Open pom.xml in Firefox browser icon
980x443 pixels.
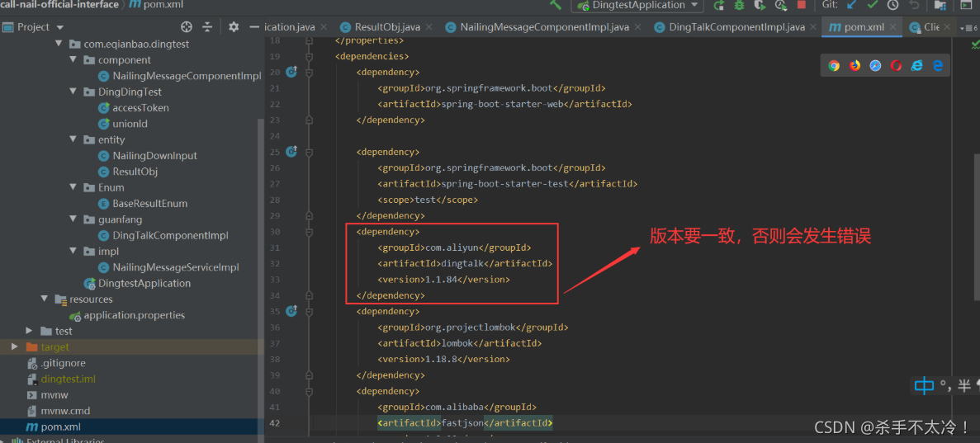855,66
